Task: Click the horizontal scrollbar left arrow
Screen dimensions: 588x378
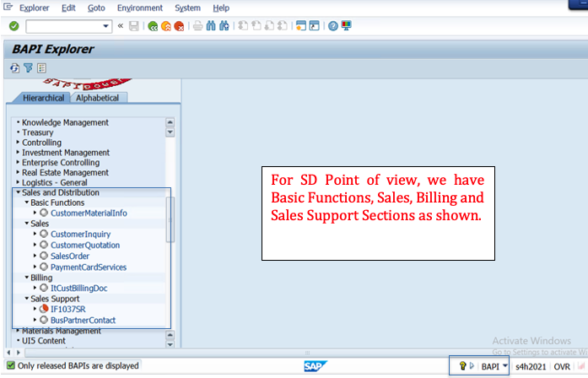Action: pyautogui.click(x=9, y=353)
